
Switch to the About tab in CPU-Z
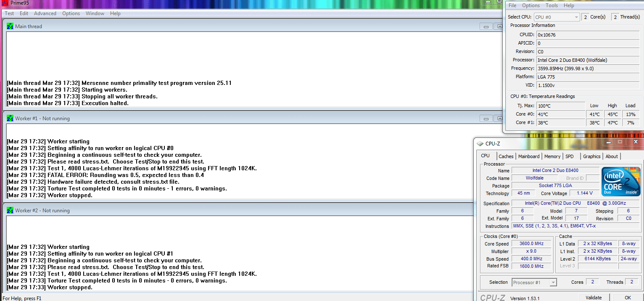pos(612,156)
